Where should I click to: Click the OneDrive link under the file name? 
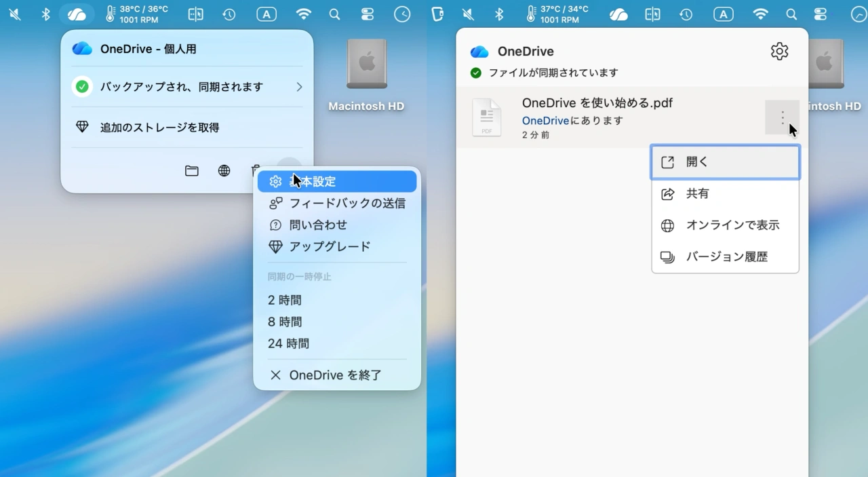(x=545, y=120)
